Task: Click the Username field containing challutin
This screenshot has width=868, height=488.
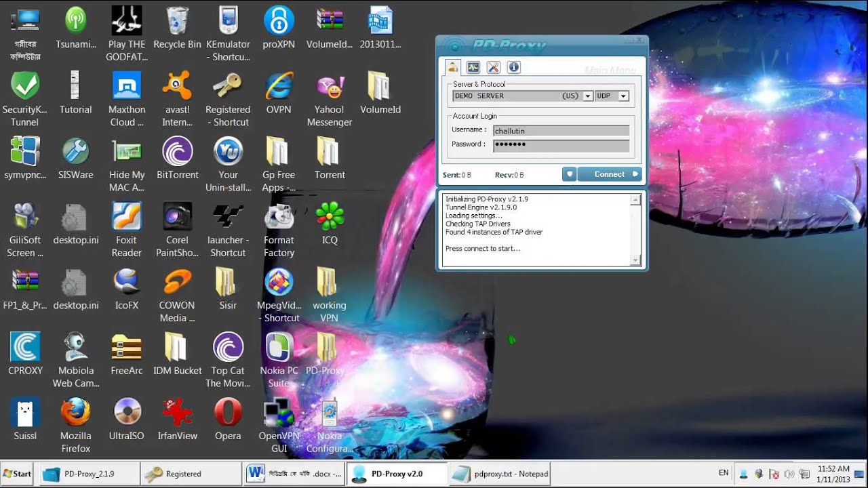Action: [561, 130]
